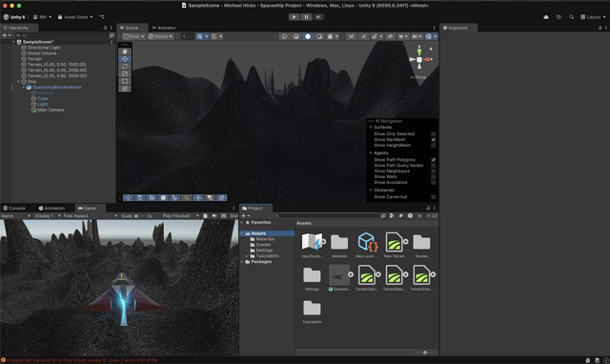Toggle Show Only Selected checkbox
Viewport: 610px width, 364px height.
(x=433, y=133)
